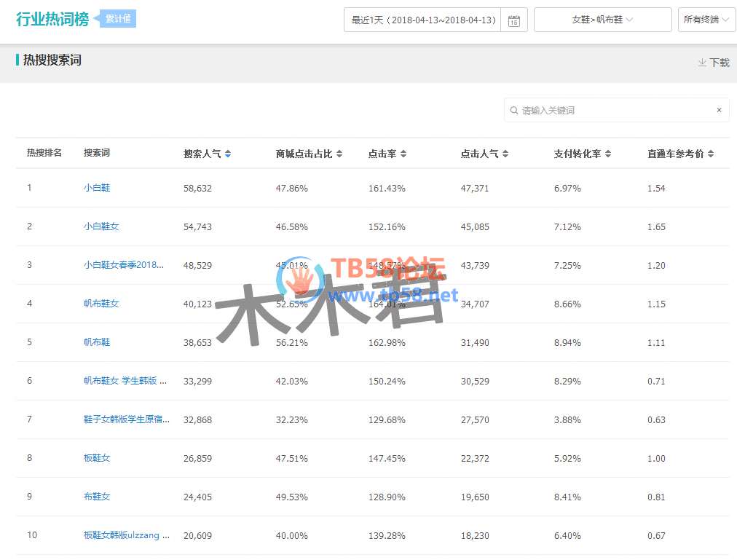Open the 板鞋女 keyword link
This screenshot has height=560, width=737.
[x=97, y=458]
